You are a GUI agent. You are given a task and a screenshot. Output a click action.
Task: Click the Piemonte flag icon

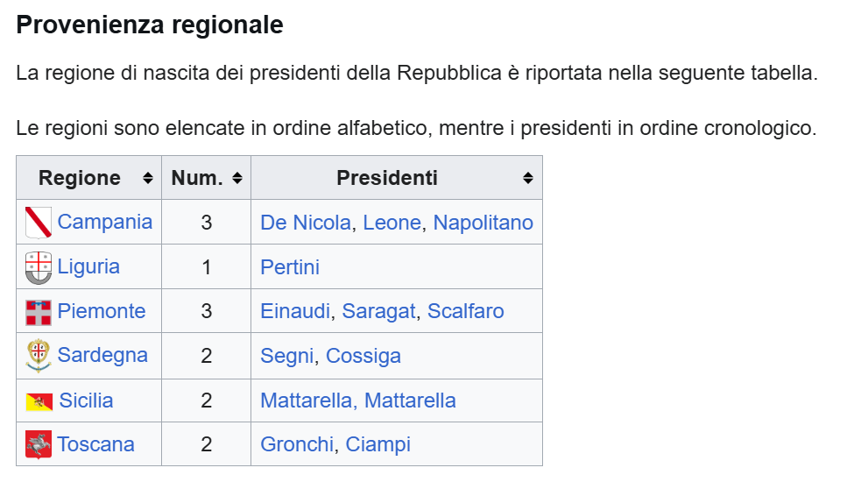pyautogui.click(x=39, y=313)
